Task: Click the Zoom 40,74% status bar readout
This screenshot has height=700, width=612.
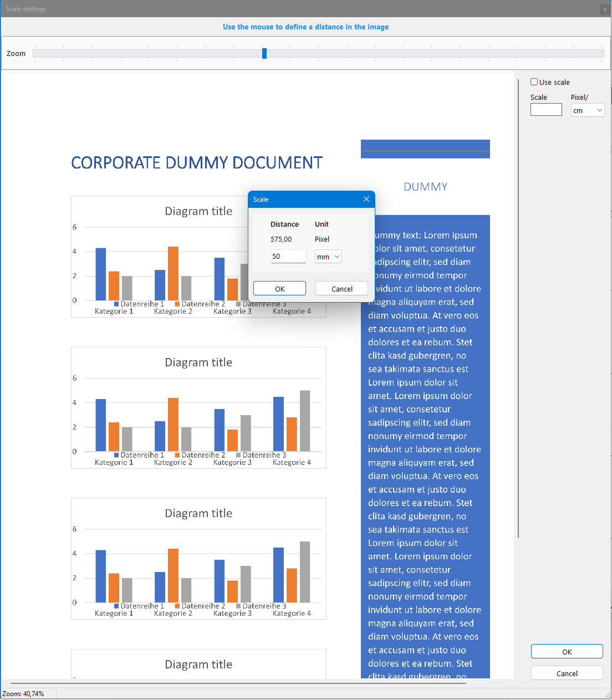Action: coord(23,694)
